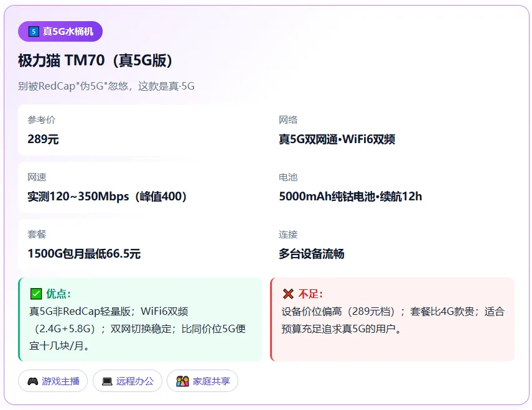
Task: Click the blue 5 icon in the badge
Action: pyautogui.click(x=33, y=32)
